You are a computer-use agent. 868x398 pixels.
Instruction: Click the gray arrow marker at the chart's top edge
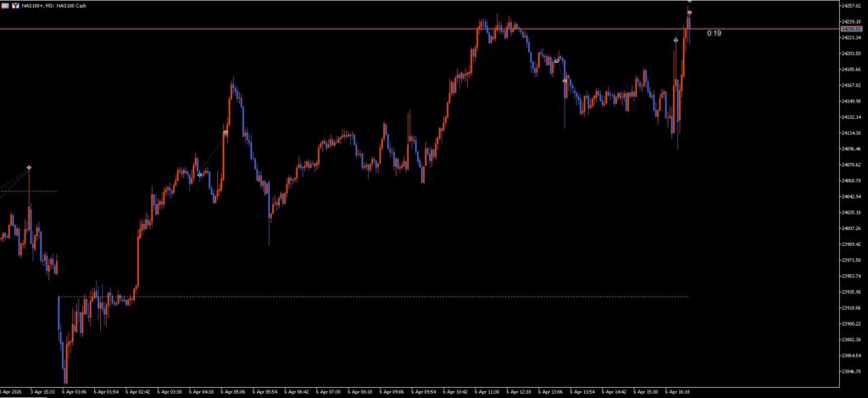pyautogui.click(x=689, y=2)
